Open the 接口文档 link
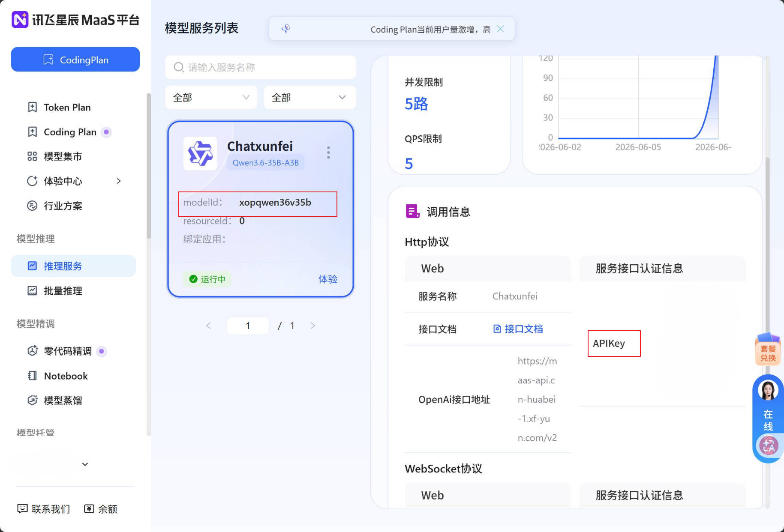Screen dimensions: 784x532 coord(518,329)
